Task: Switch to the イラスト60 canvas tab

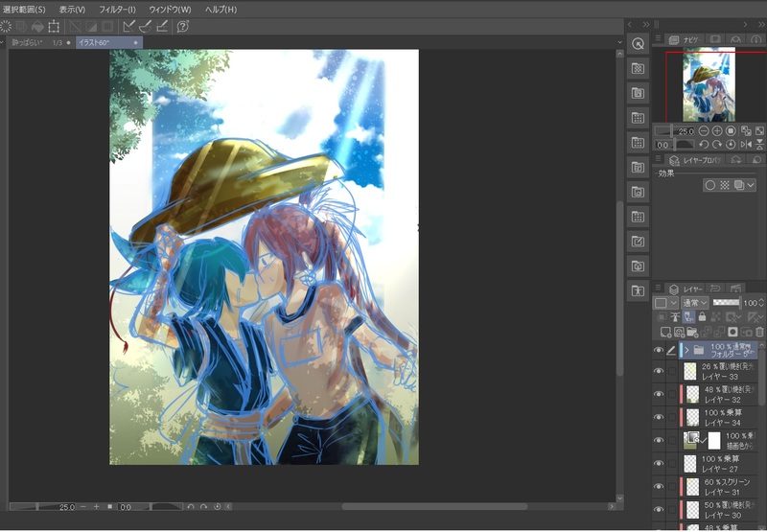Action: pos(108,42)
